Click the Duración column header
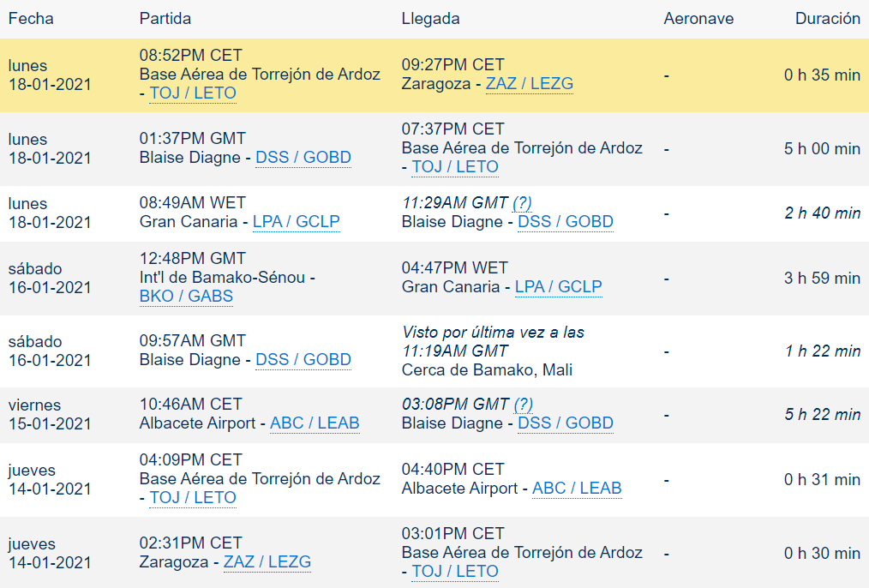Screen dimensions: 869x588 click(827, 19)
